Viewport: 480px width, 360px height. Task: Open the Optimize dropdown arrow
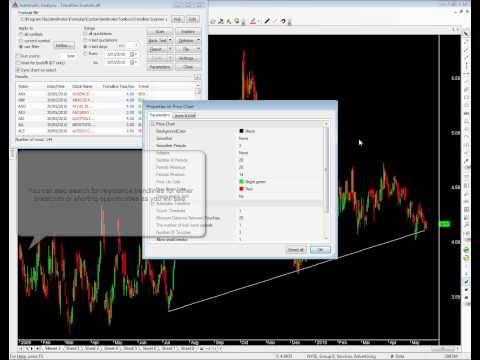(198, 40)
